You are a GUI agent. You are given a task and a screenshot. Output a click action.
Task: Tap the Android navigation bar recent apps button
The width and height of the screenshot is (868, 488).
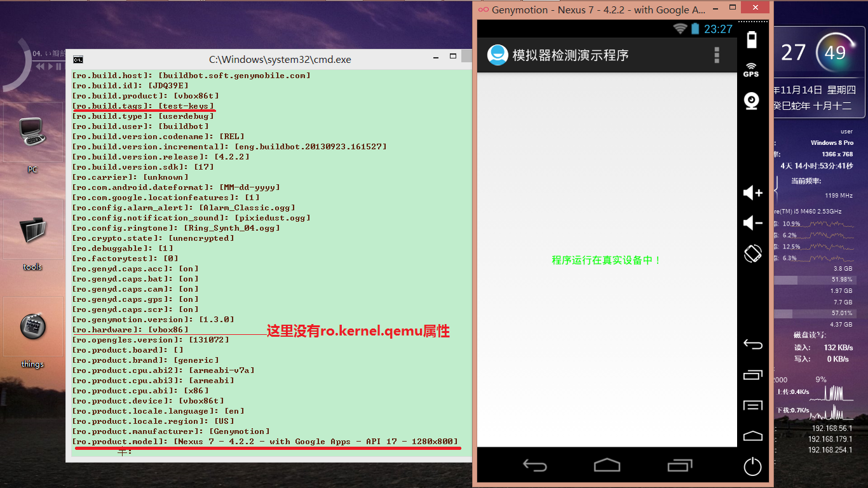click(679, 466)
